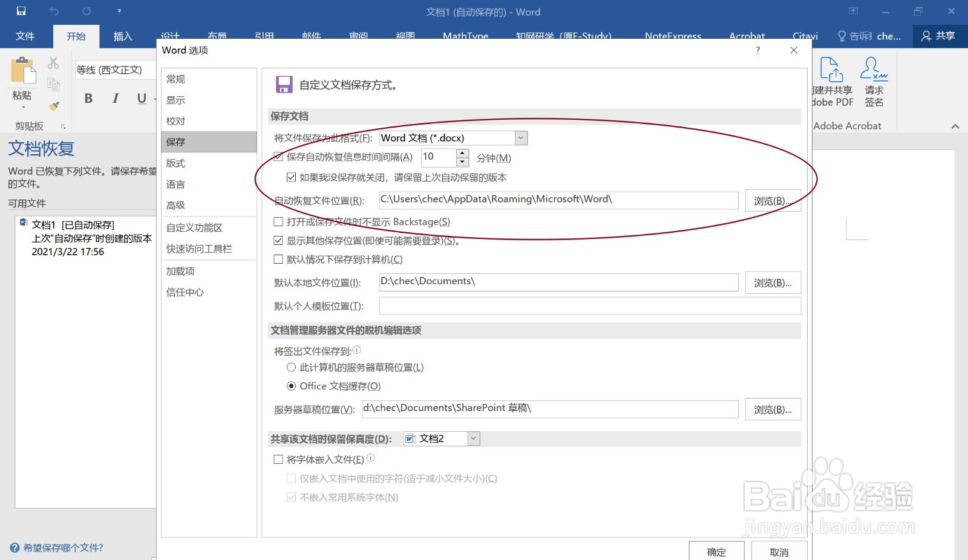
Task: Select the Format Painter brush icon
Action: [x=53, y=106]
